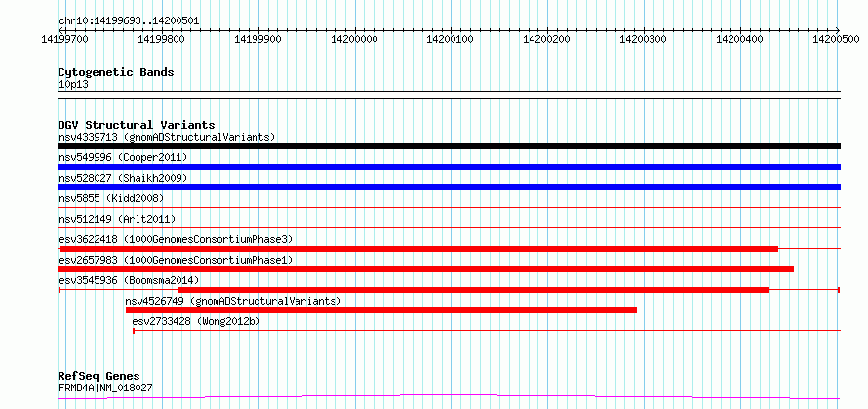Click the red esv3545936 Boomsma2014 bar
The width and height of the screenshot is (868, 409).
coord(473,290)
